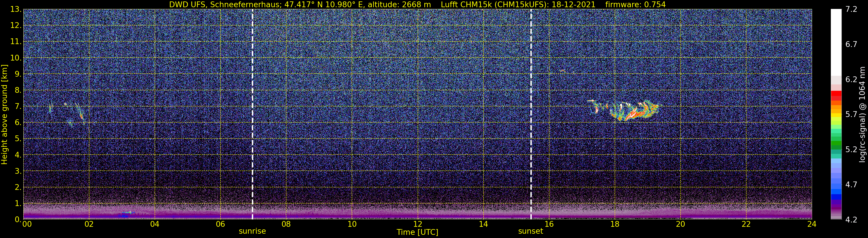Click the '20' time axis tick
The image size is (868, 238).
tap(680, 224)
